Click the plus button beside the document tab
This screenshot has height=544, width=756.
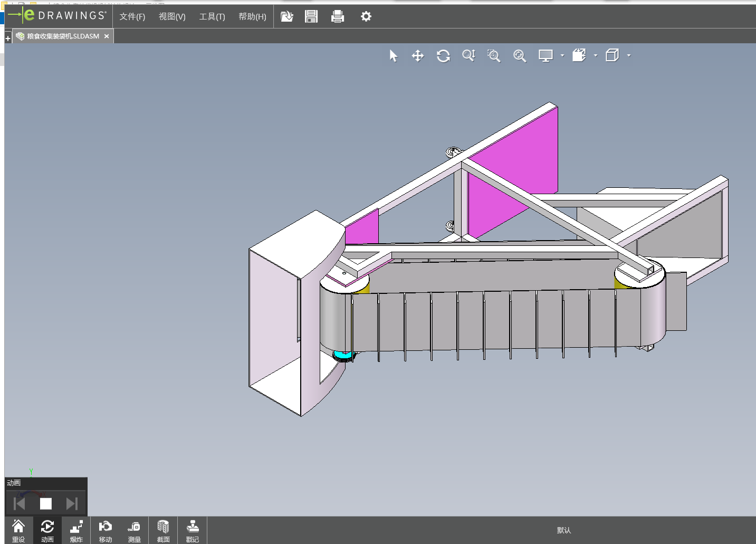(x=8, y=38)
